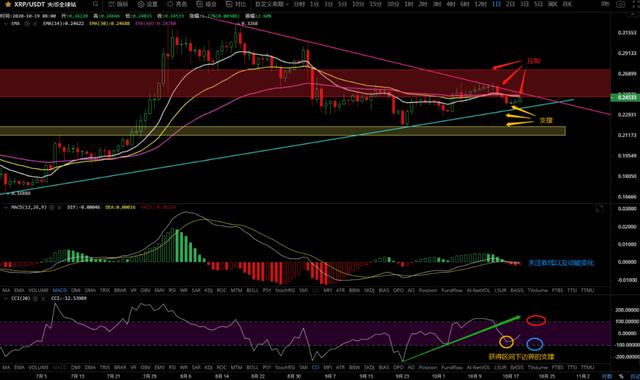
Task: Select the 周K weekly interval
Action: 553,4
